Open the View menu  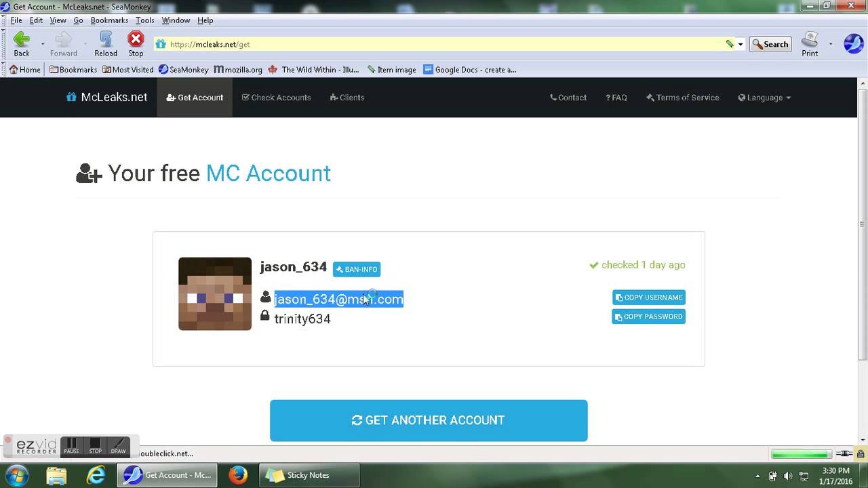(58, 20)
